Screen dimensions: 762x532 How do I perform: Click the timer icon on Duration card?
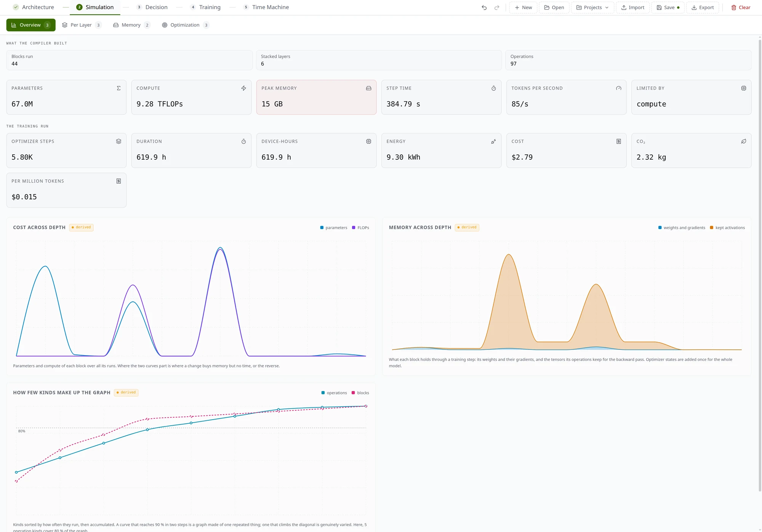tap(243, 141)
